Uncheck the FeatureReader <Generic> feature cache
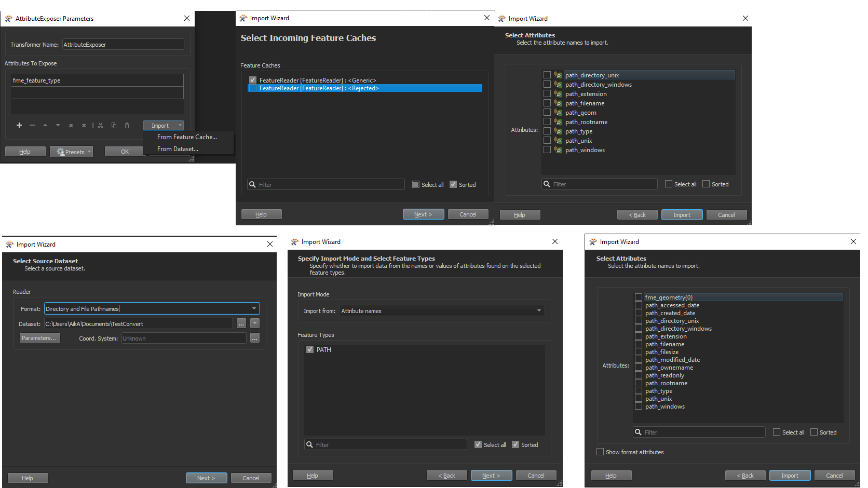 click(253, 80)
